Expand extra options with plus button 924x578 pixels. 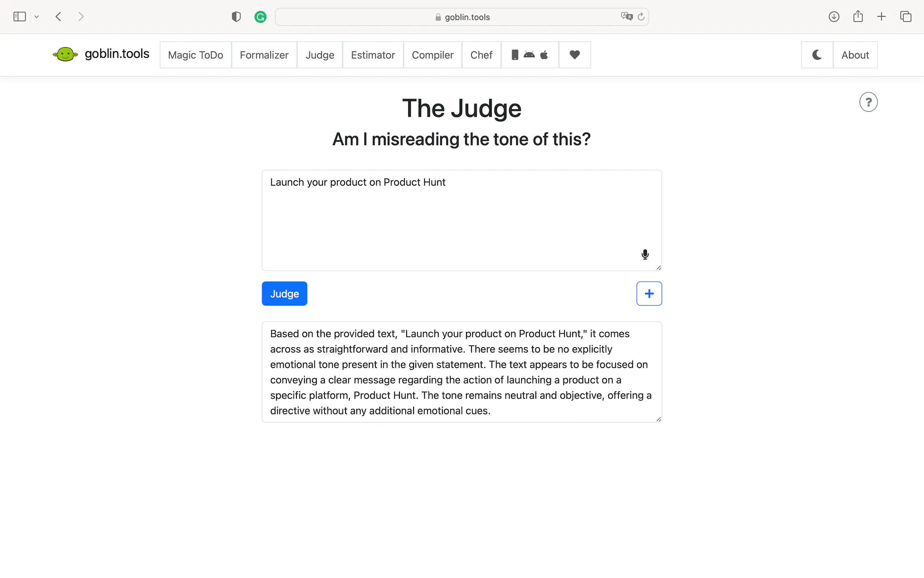(649, 294)
